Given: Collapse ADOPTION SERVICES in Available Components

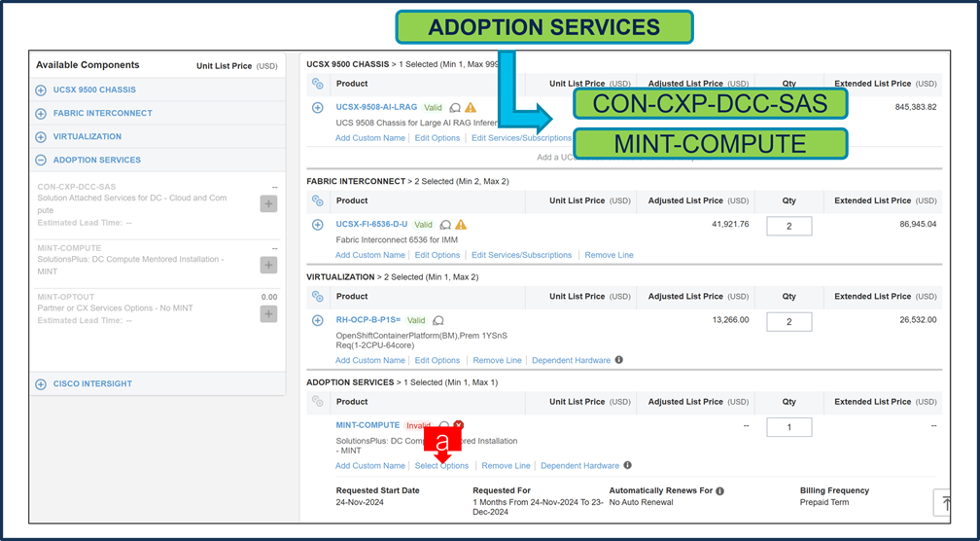Looking at the screenshot, I should click(41, 161).
